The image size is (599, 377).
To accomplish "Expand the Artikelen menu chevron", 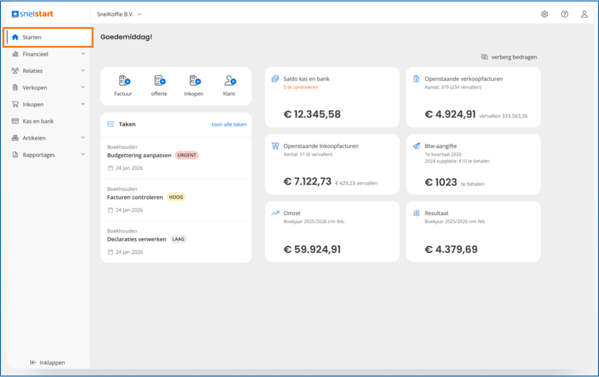I will [x=83, y=138].
